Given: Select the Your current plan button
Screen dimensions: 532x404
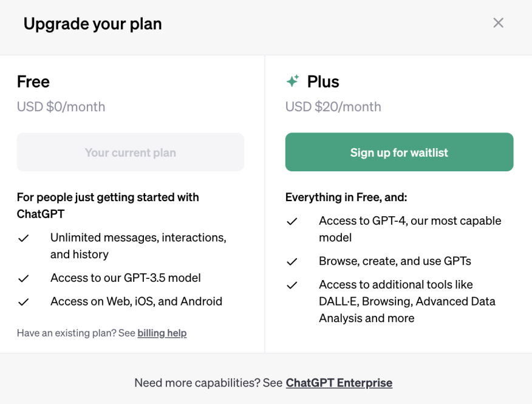Looking at the screenshot, I should click(x=130, y=152).
